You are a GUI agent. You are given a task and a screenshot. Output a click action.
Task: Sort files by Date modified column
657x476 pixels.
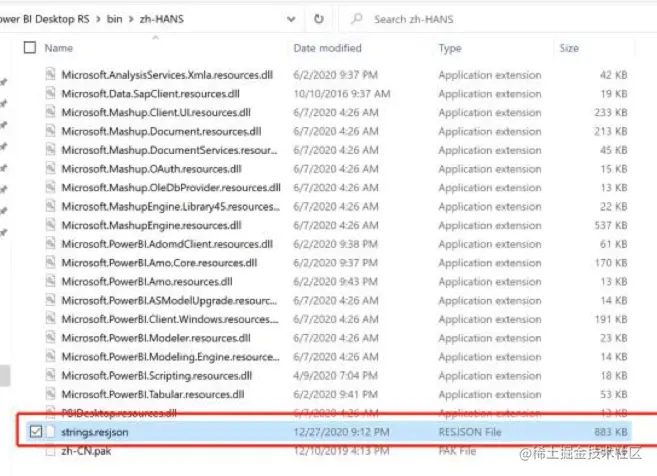click(x=327, y=48)
